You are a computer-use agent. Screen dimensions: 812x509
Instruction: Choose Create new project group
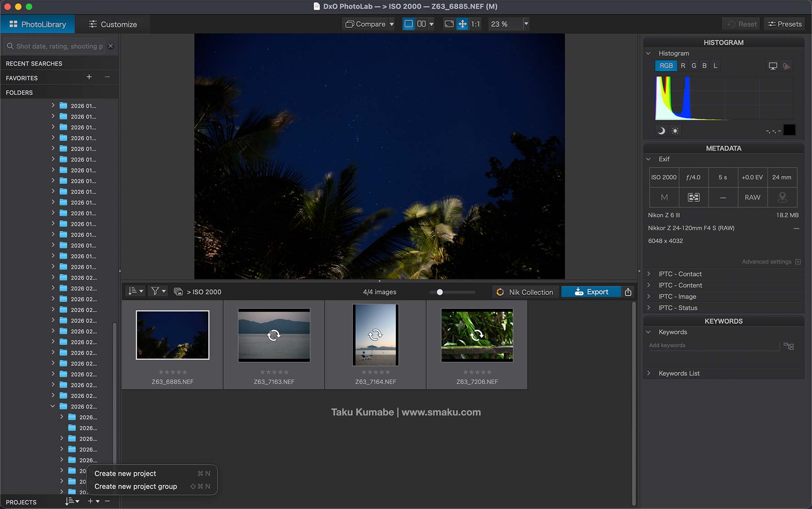coord(136,486)
